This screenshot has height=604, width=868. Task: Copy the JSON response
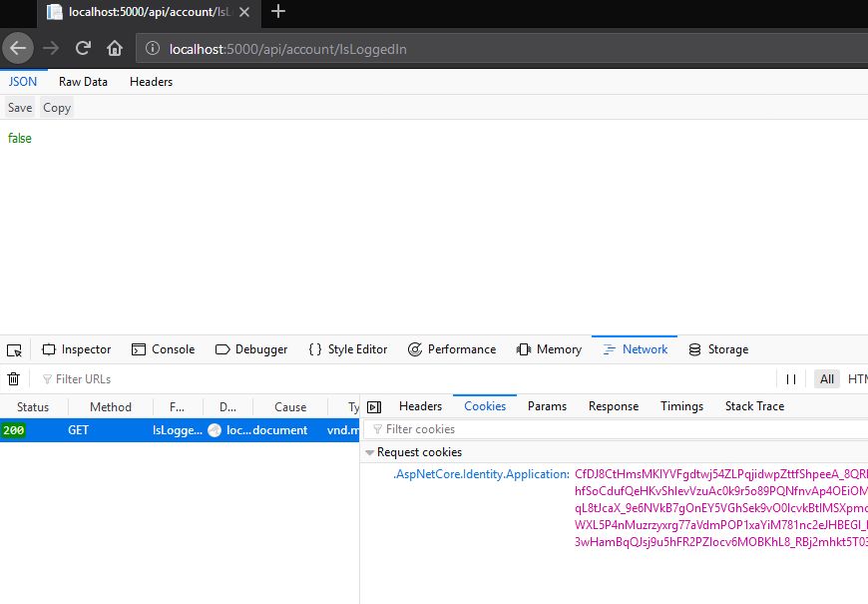click(x=57, y=108)
